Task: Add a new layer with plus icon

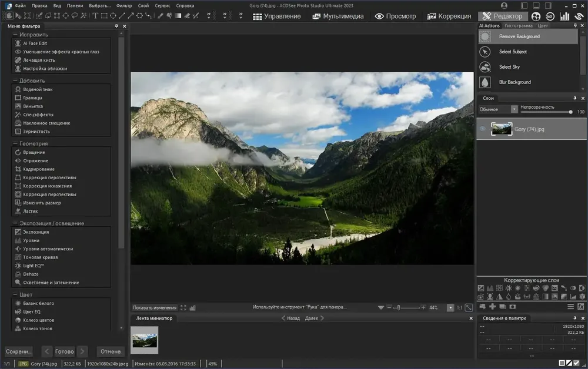Action: 492,307
